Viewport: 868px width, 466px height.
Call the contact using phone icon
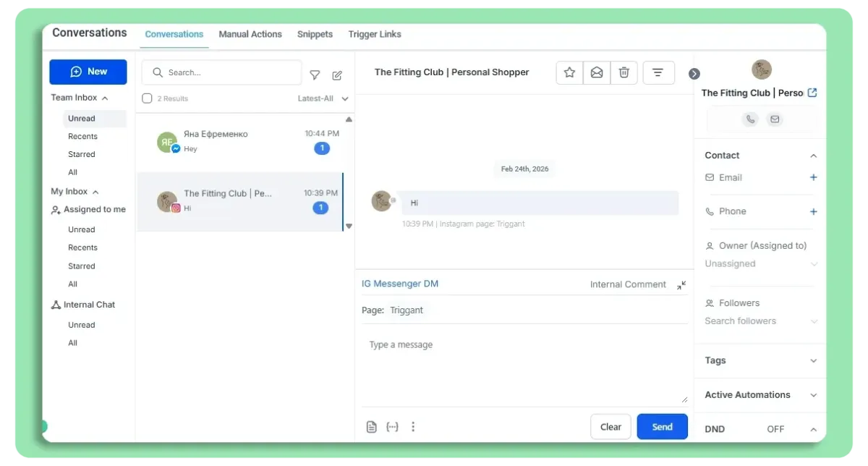[x=750, y=119]
